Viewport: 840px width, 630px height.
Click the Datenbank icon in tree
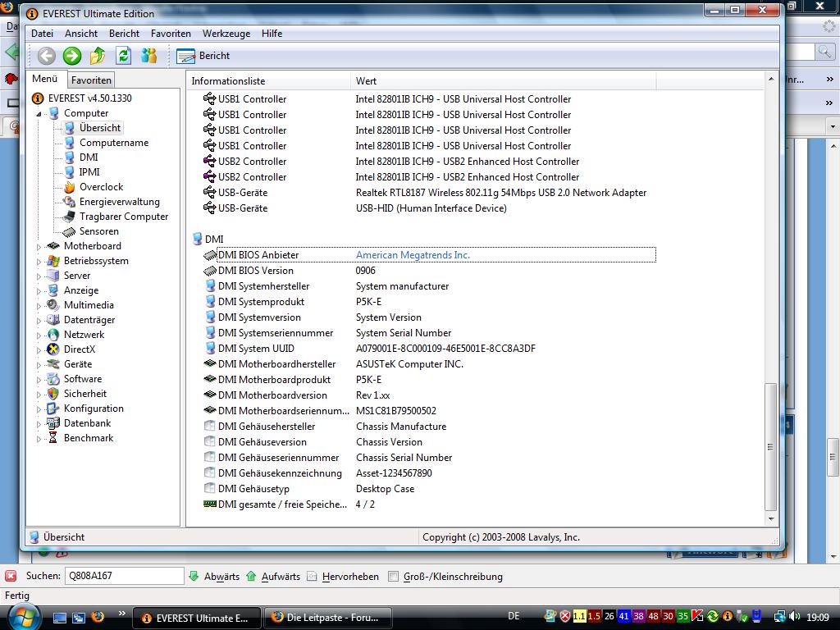tap(53, 423)
